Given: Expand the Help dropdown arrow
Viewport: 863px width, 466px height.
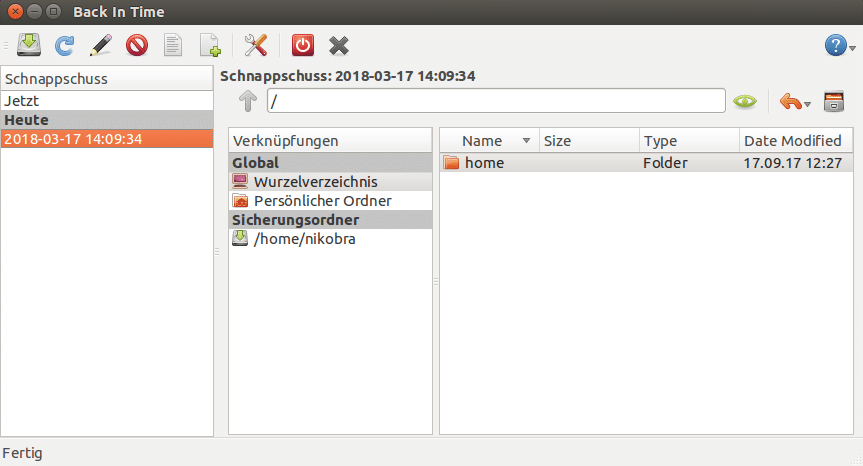Looking at the screenshot, I should click(853, 48).
